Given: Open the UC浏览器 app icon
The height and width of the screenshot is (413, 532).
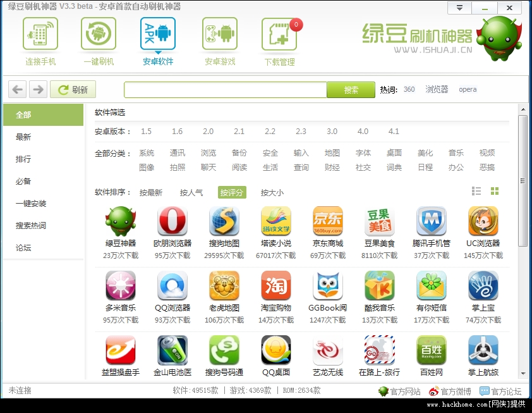Looking at the screenshot, I should coord(483,221).
